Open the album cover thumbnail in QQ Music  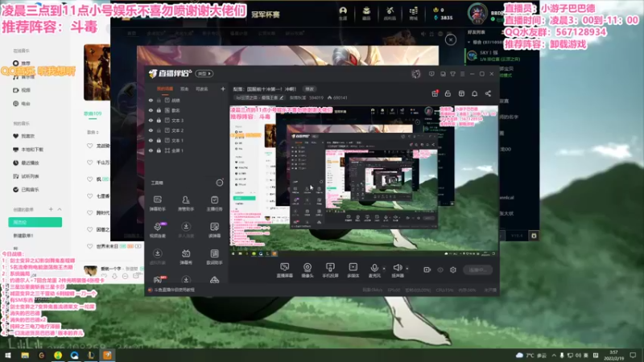point(97,72)
